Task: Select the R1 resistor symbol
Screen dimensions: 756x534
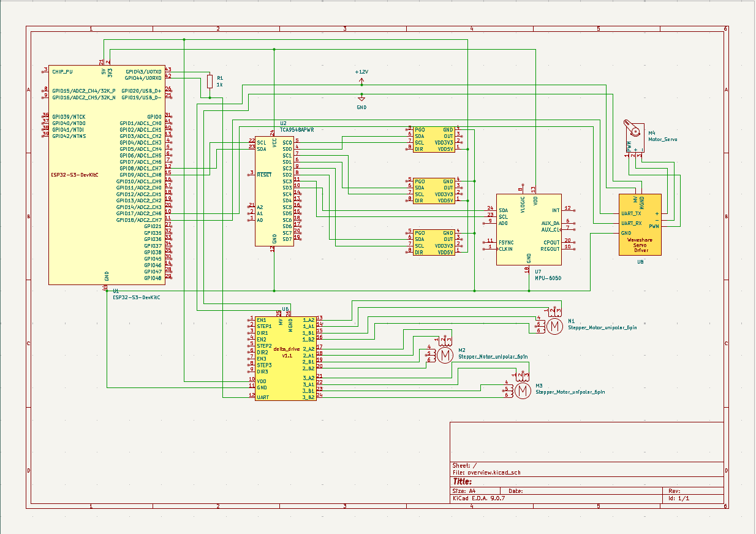Action: pyautogui.click(x=210, y=82)
